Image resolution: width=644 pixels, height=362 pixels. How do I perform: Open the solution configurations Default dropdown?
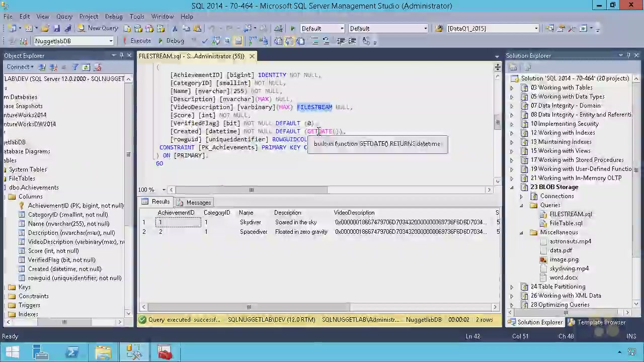point(342,29)
